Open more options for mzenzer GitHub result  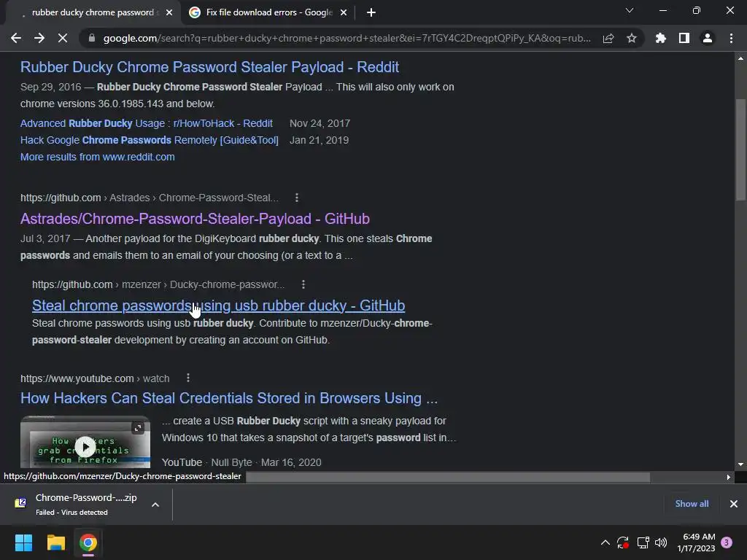tap(303, 284)
